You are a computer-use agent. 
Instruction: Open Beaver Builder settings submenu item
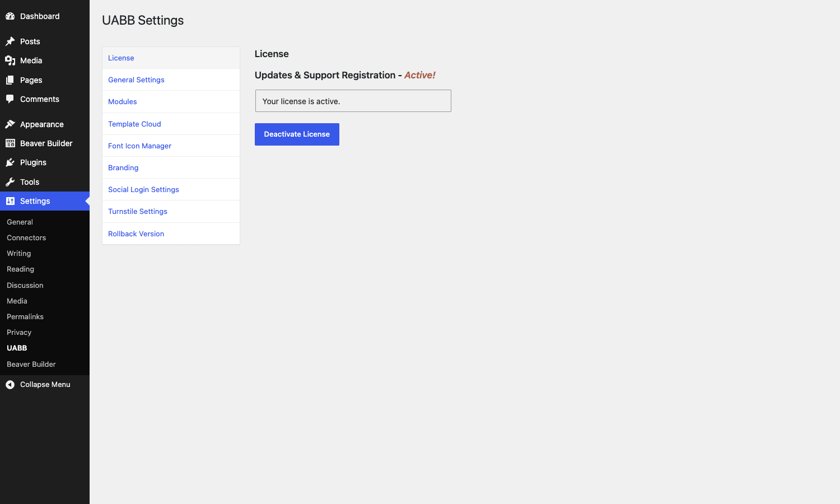click(31, 365)
